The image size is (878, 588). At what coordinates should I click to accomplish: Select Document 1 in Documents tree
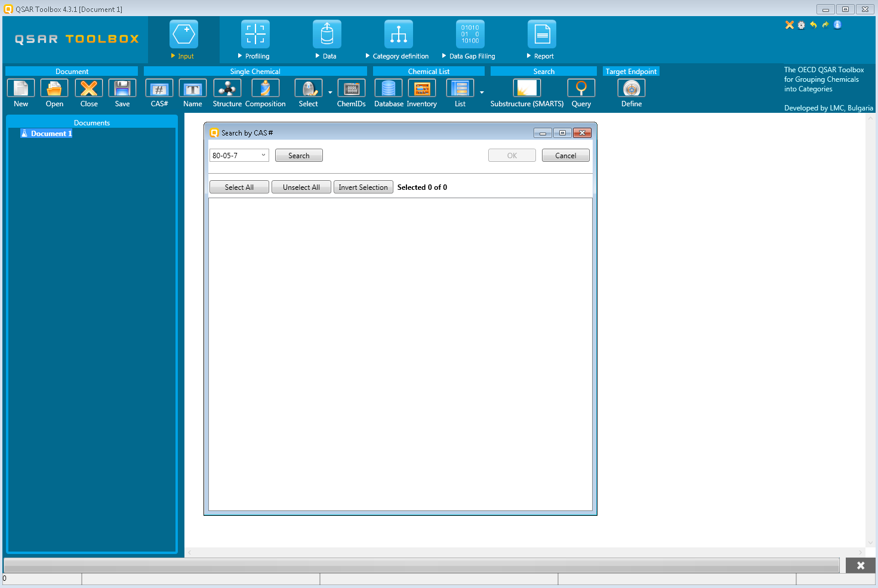(x=51, y=134)
